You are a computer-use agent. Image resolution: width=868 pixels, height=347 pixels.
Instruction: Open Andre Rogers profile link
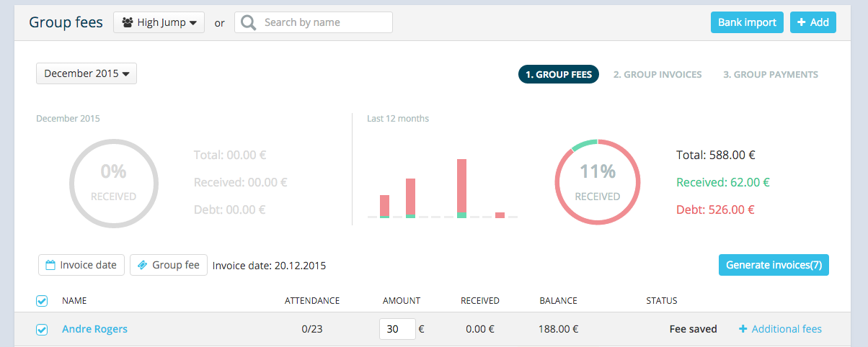click(94, 329)
